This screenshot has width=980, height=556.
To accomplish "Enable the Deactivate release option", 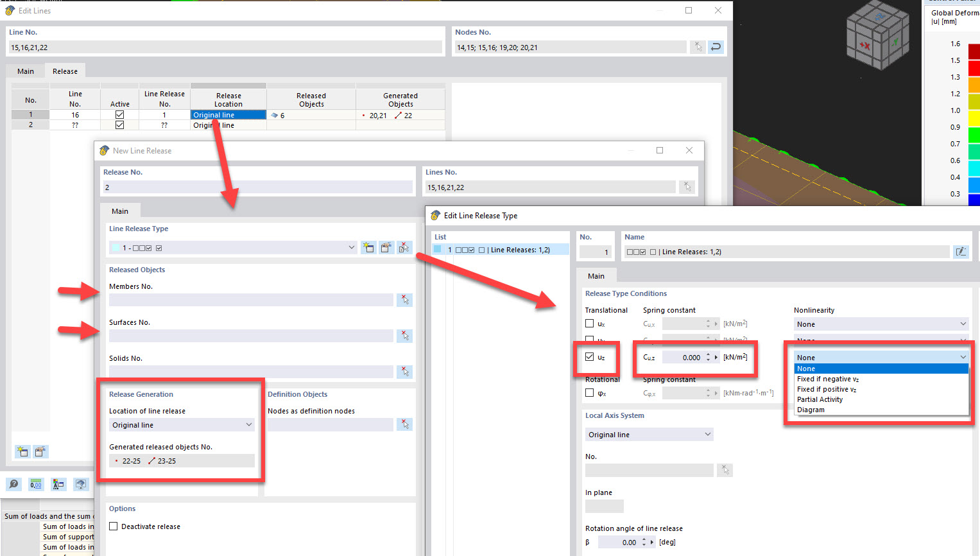I will click(x=112, y=526).
